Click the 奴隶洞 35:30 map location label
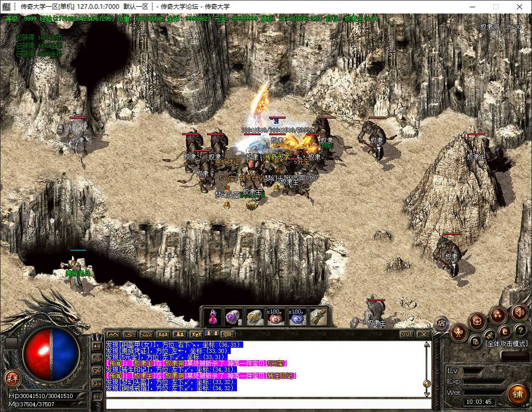Viewport: 532px width, 412px height. [500, 27]
